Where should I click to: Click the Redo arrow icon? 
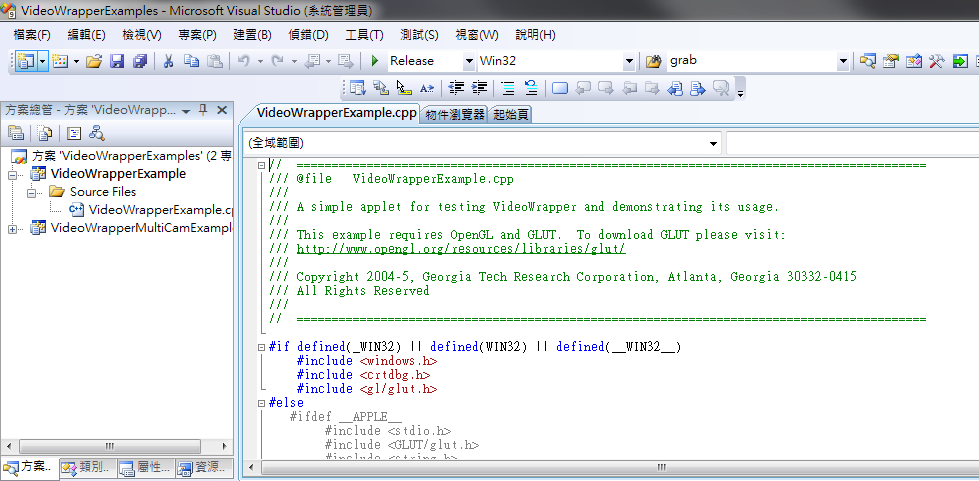278,61
